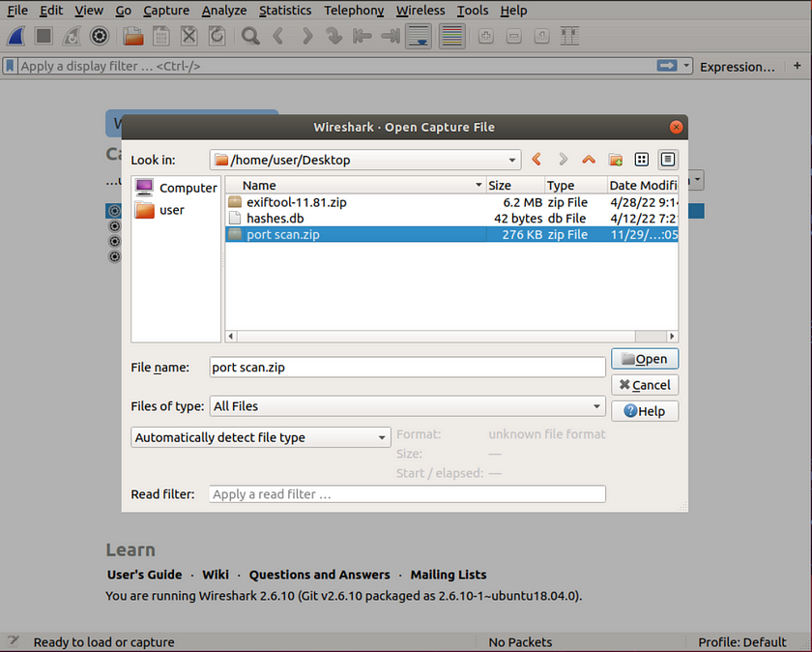Click the zoom in toolbar icon

click(485, 37)
